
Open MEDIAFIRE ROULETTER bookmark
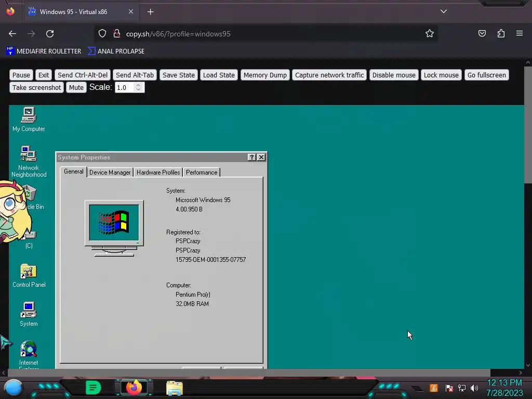pos(44,51)
